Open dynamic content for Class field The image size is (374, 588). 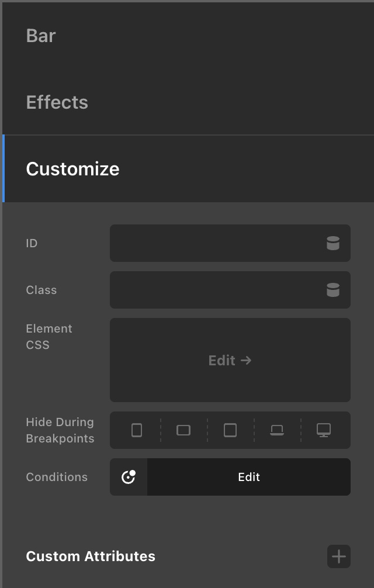point(333,290)
